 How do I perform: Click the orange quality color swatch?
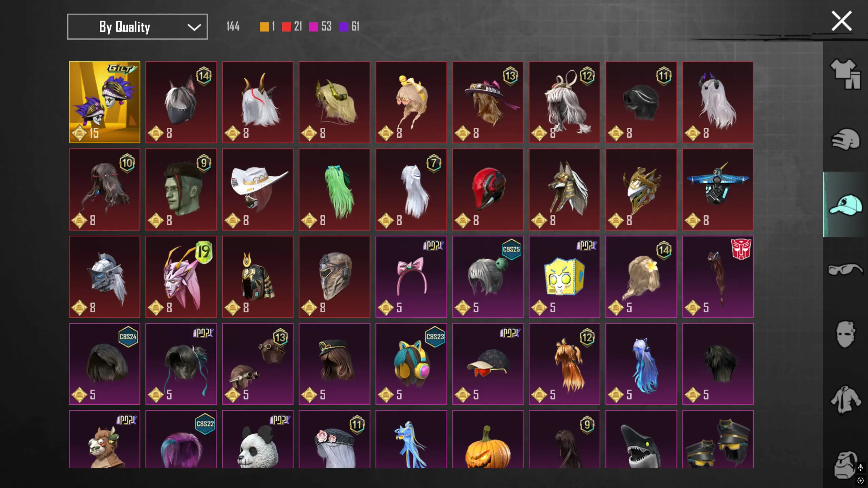click(x=264, y=27)
